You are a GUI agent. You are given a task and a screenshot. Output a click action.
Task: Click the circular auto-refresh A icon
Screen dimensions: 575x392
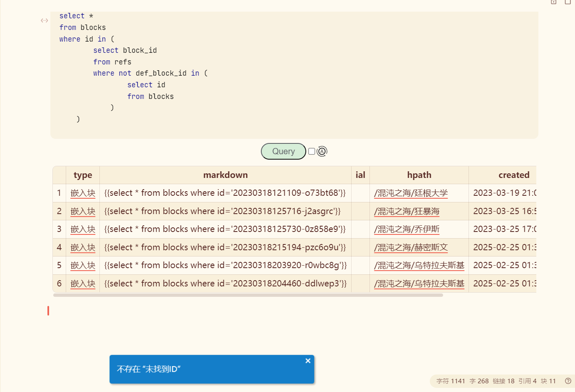click(x=322, y=151)
